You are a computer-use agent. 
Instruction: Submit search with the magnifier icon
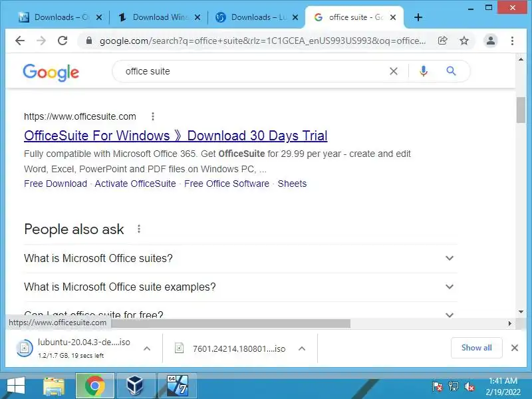point(451,71)
